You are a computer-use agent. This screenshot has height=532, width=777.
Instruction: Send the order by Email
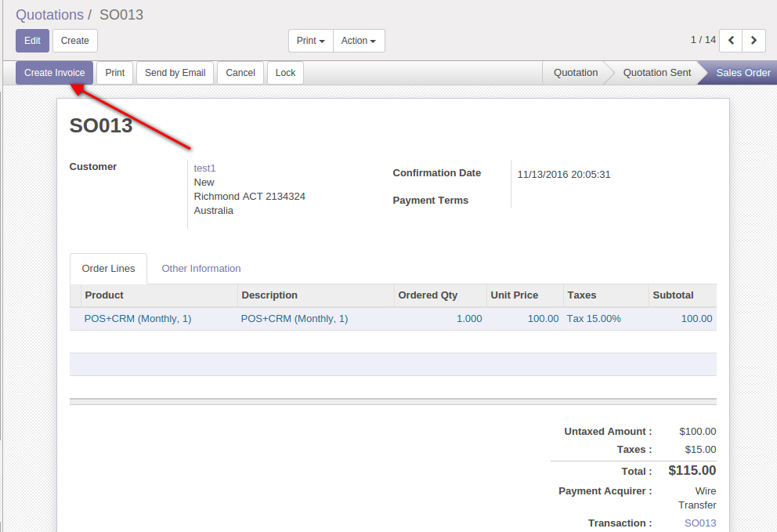175,73
